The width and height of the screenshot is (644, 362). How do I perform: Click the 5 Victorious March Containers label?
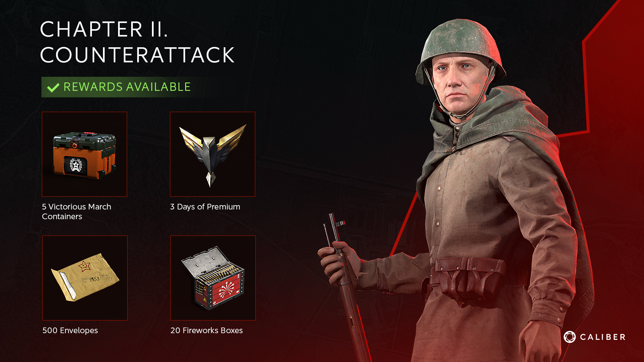[76, 212]
